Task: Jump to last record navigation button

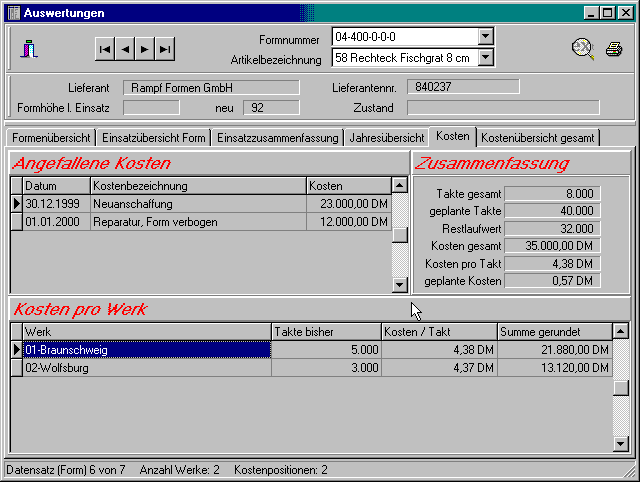Action: pos(165,48)
